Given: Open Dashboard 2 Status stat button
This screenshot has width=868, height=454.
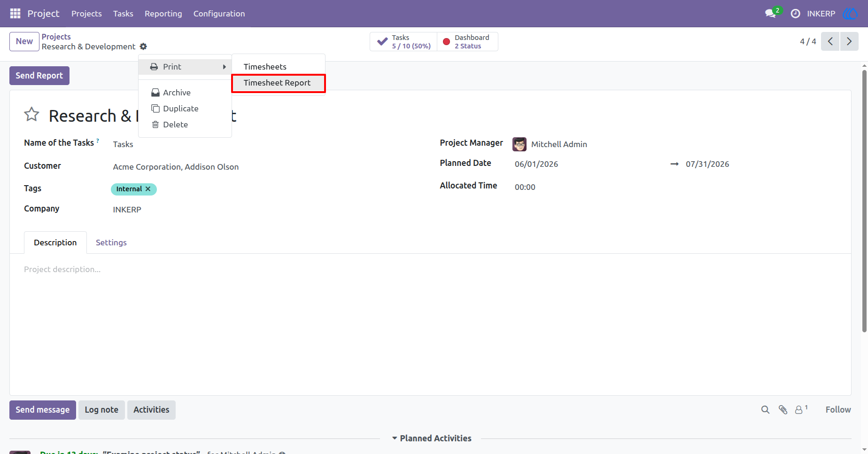Looking at the screenshot, I should 467,41.
